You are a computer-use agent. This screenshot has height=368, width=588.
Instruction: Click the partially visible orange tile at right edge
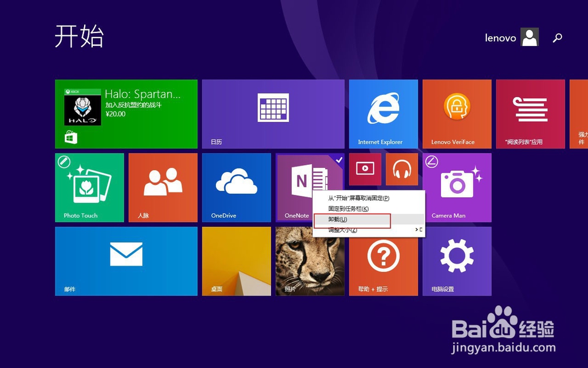(x=579, y=114)
